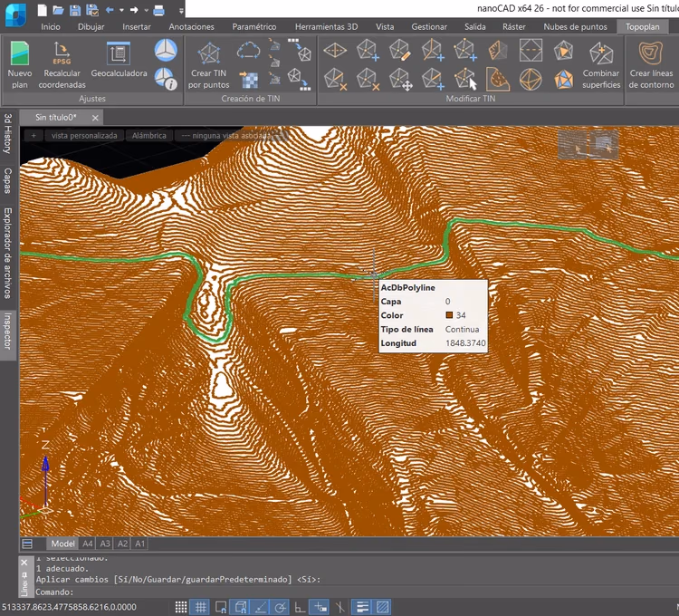Open the redo history dropdown arrow

(147, 10)
